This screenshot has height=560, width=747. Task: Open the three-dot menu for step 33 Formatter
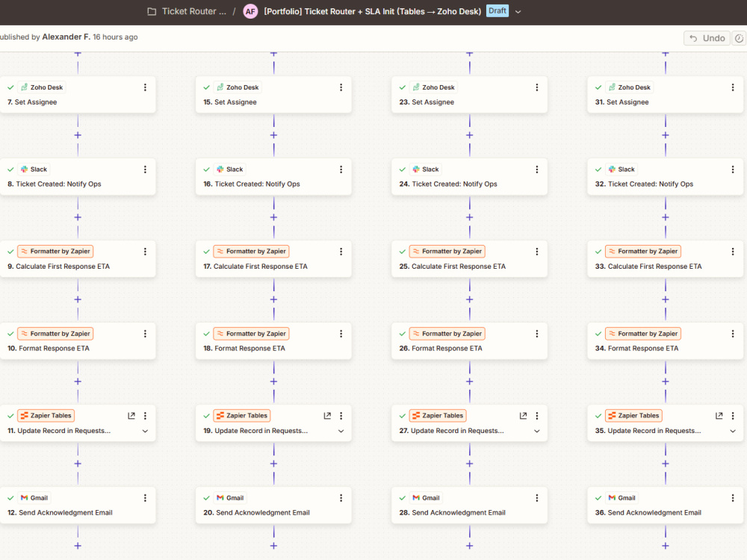[733, 252]
